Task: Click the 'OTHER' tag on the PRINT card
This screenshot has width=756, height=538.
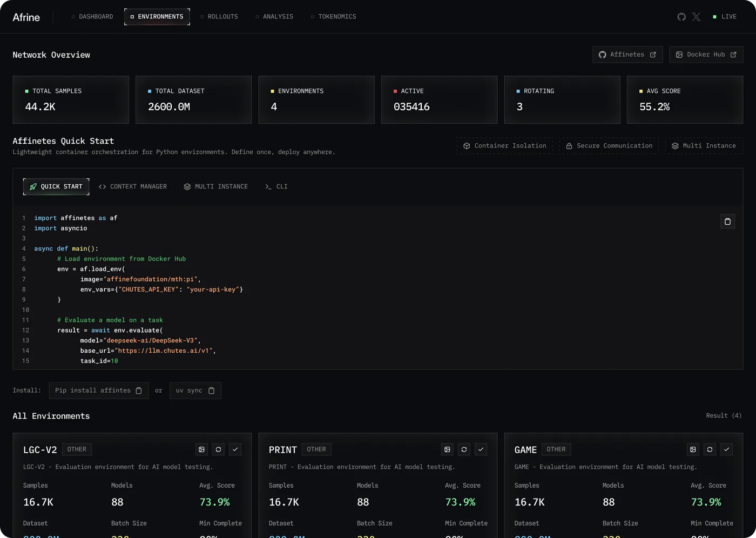Action: 316,449
